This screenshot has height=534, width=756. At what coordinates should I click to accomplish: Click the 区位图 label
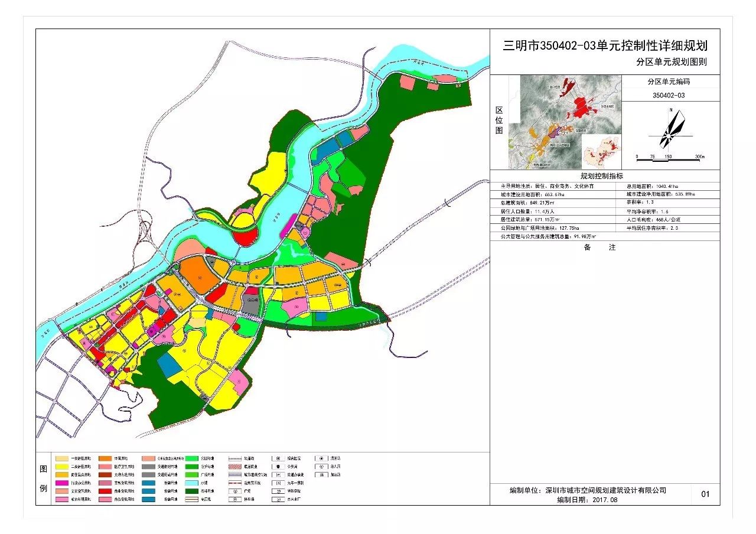point(499,121)
